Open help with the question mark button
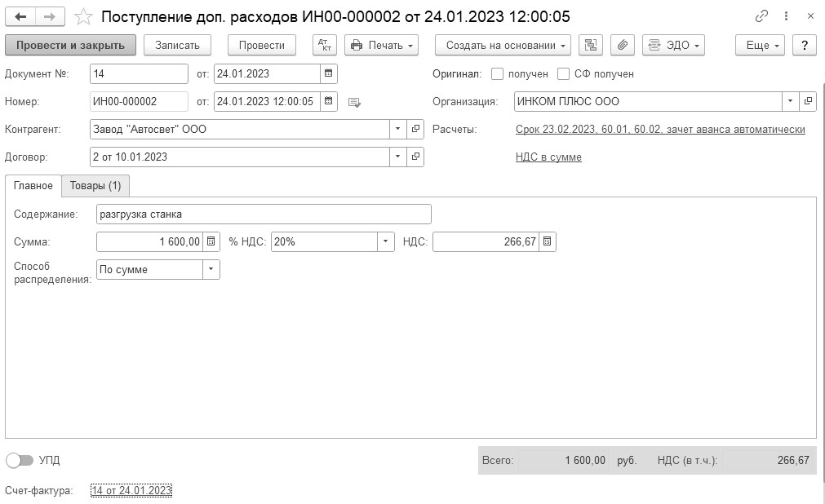 (804, 45)
